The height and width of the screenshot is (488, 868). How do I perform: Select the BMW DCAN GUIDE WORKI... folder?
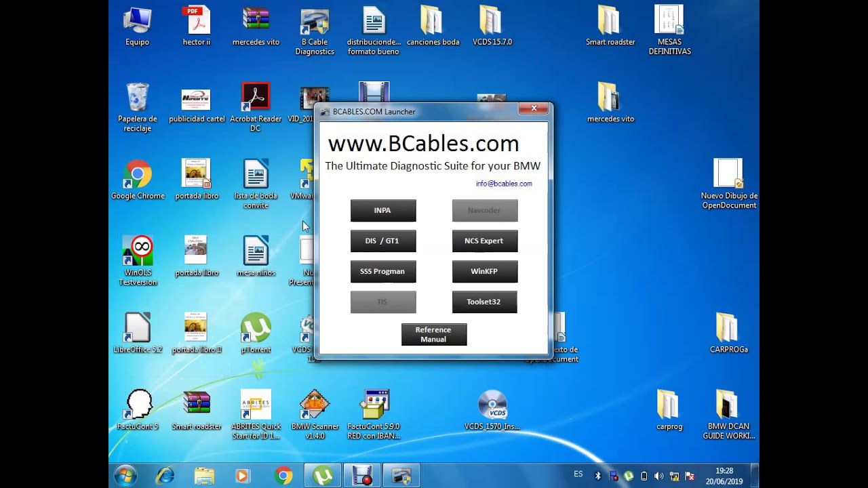pos(729,415)
